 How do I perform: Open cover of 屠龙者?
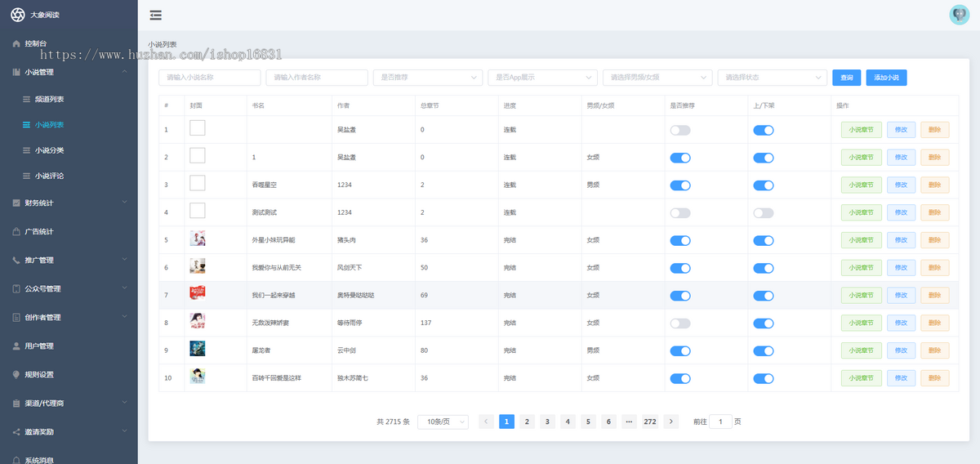pyautogui.click(x=198, y=349)
